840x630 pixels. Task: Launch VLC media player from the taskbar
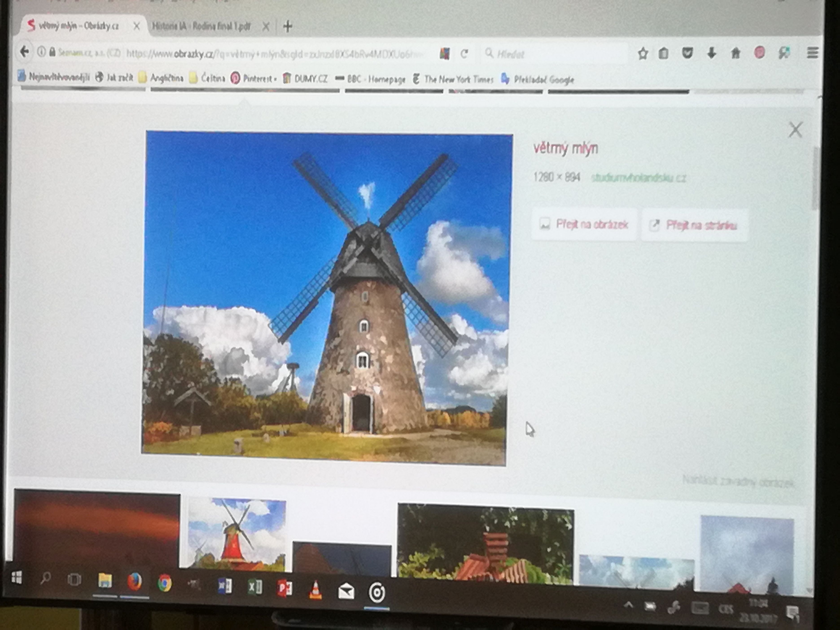tap(315, 590)
